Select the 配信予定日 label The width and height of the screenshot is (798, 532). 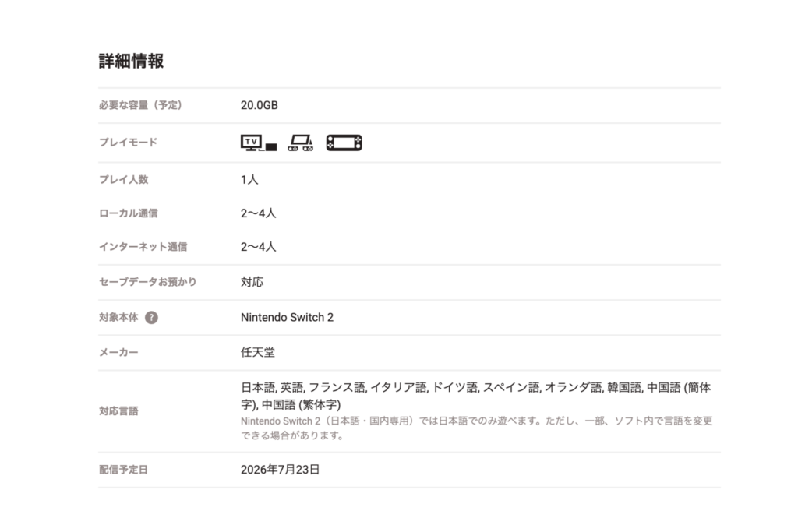pyautogui.click(x=123, y=470)
